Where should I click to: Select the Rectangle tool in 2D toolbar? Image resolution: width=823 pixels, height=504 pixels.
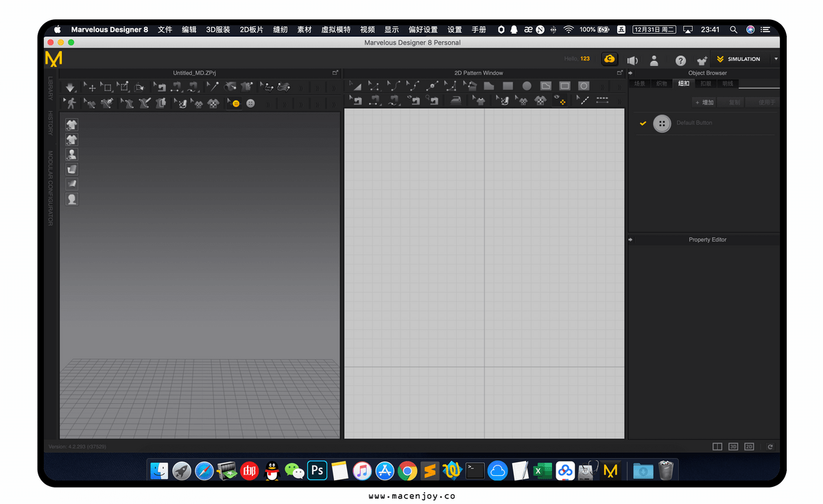tap(508, 86)
